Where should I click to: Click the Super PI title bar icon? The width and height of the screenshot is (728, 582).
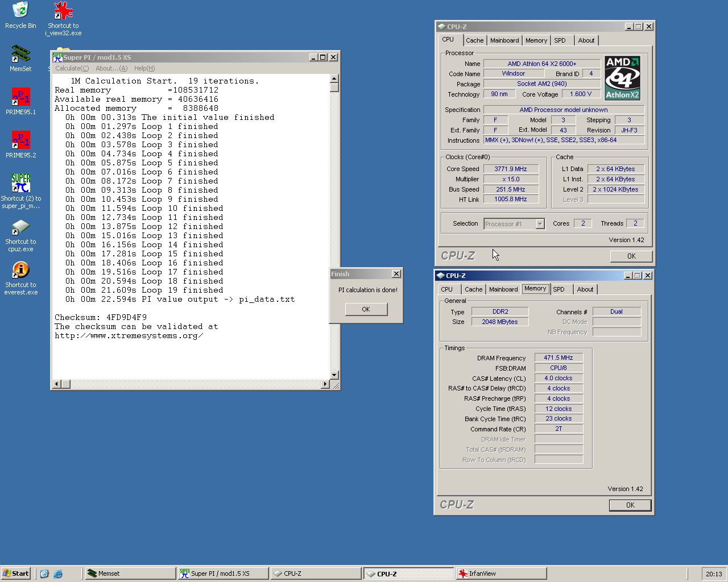[57, 57]
